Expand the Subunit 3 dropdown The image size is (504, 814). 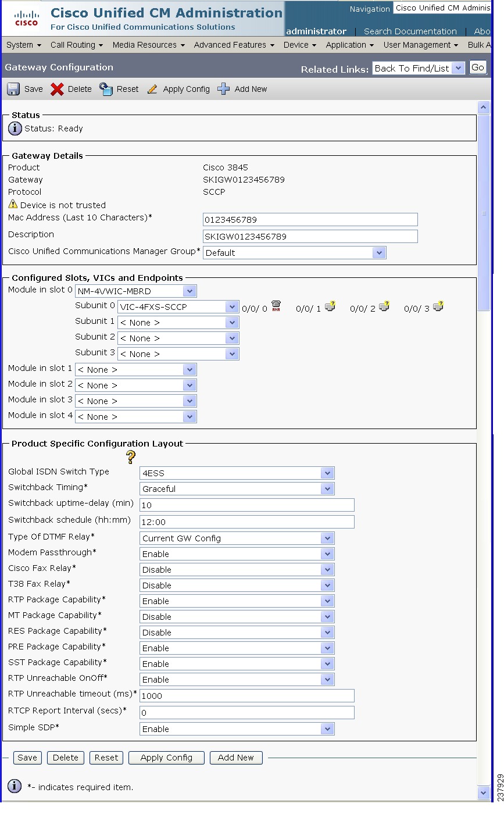pos(232,354)
